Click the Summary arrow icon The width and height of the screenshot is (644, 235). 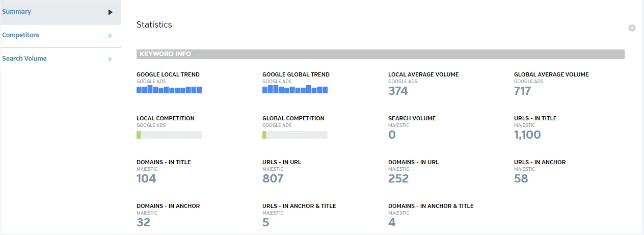coord(111,12)
